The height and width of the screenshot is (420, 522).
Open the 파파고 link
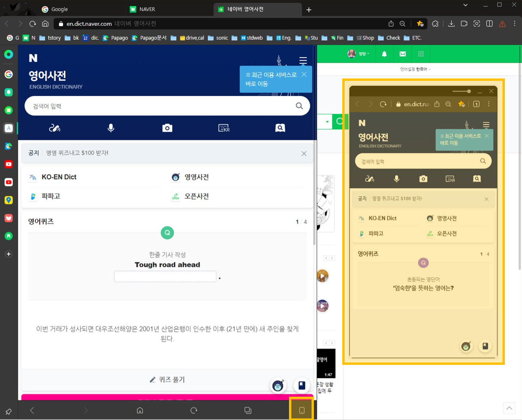pos(51,196)
